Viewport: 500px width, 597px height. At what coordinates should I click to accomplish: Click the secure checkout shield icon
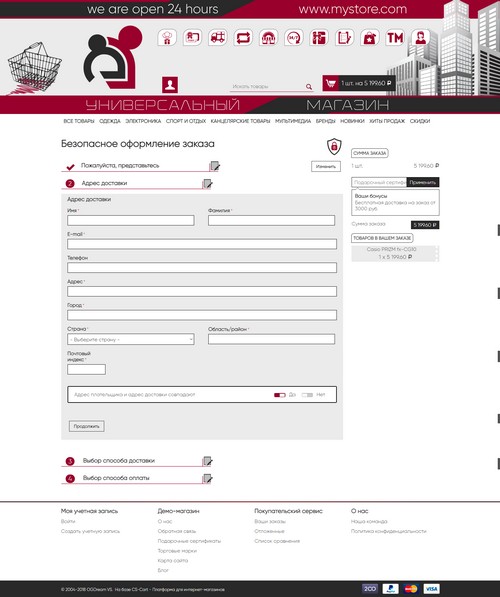click(x=334, y=146)
